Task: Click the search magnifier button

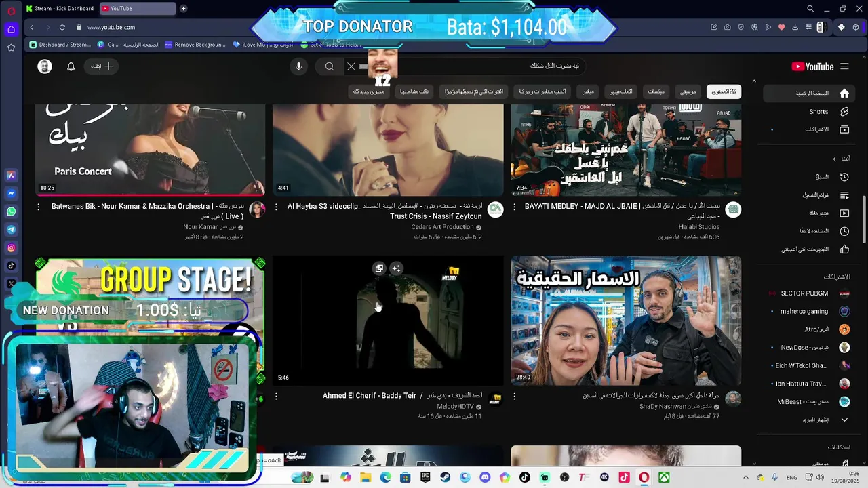Action: click(x=330, y=66)
